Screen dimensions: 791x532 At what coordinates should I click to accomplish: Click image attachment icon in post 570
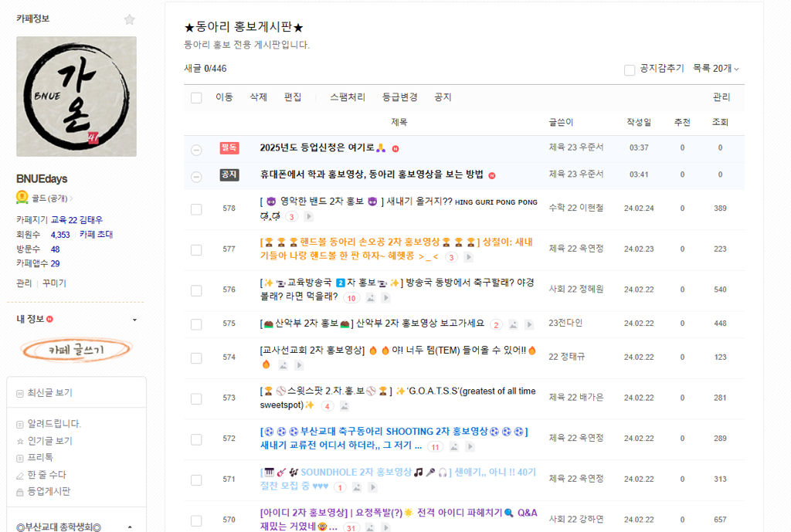(370, 527)
